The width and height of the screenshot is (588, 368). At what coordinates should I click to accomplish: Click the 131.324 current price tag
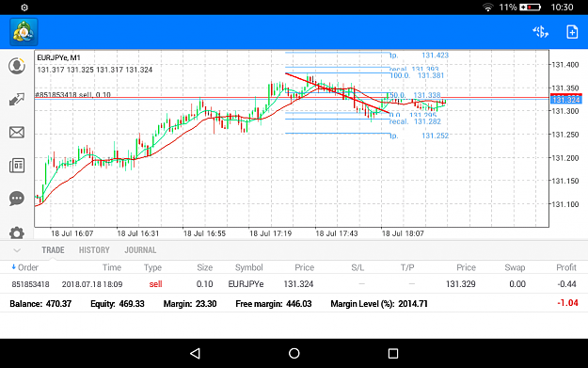[566, 100]
